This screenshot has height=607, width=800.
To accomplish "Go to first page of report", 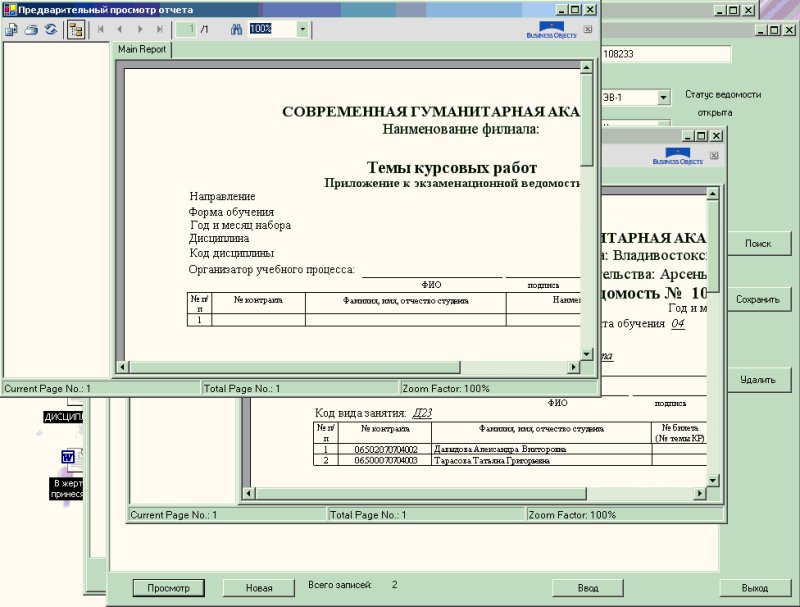I will coord(101,30).
